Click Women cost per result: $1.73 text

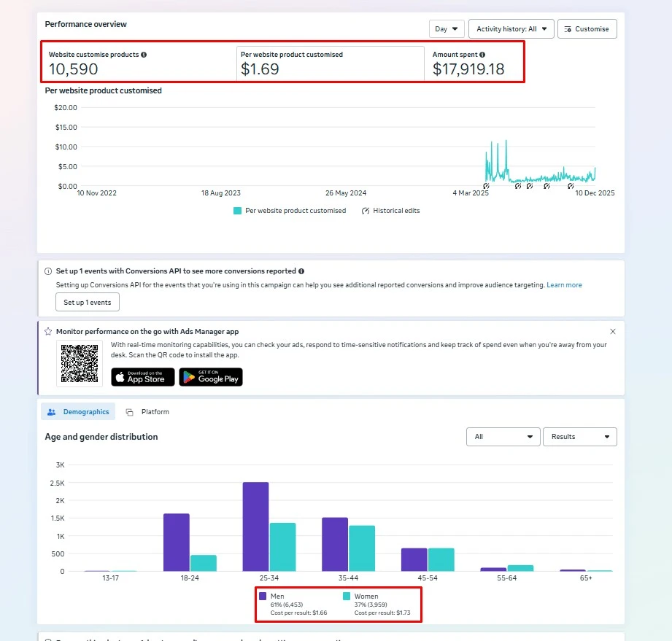click(382, 613)
